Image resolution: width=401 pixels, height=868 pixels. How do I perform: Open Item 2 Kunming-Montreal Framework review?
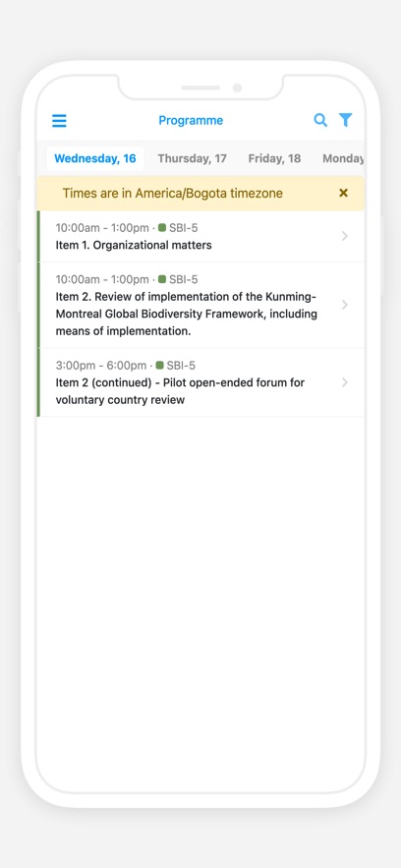(200, 305)
